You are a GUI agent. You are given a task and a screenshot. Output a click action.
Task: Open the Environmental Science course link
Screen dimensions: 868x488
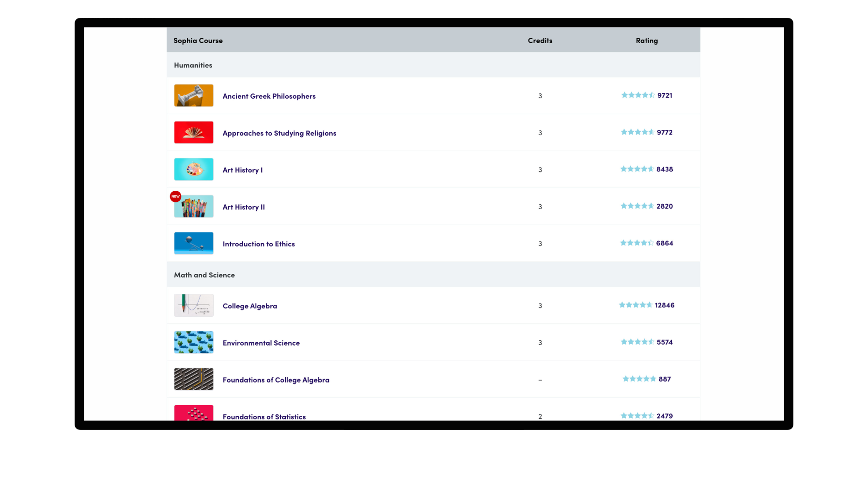pyautogui.click(x=261, y=343)
